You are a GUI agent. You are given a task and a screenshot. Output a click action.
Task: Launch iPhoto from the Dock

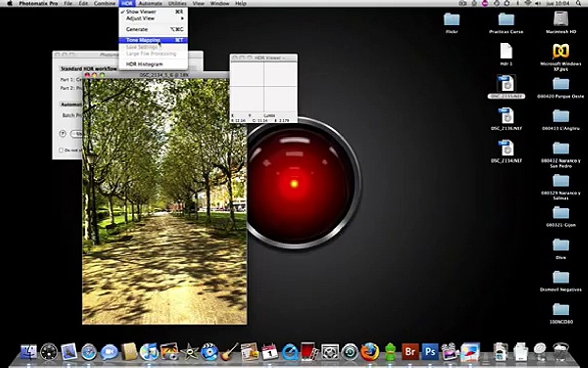(x=169, y=352)
